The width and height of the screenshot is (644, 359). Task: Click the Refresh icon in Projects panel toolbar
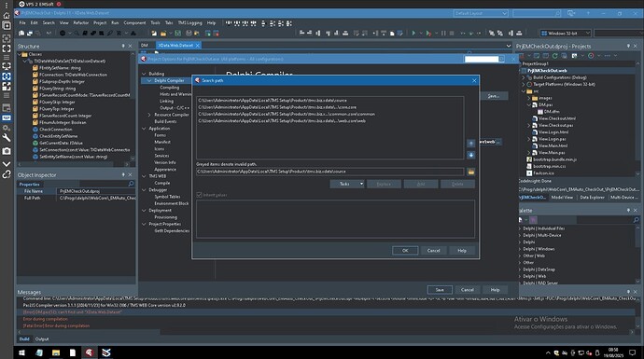point(555,56)
